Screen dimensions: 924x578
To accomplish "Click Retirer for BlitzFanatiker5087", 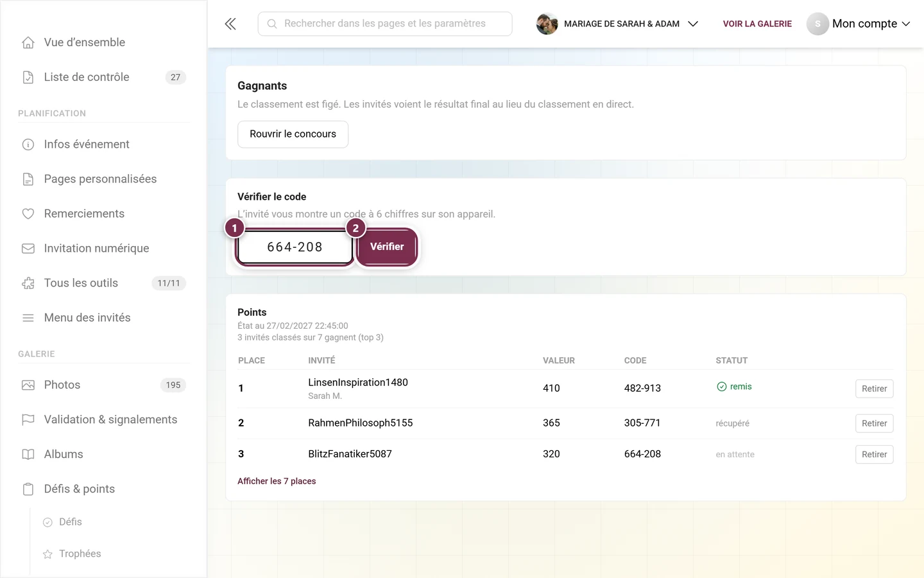I will 874,454.
